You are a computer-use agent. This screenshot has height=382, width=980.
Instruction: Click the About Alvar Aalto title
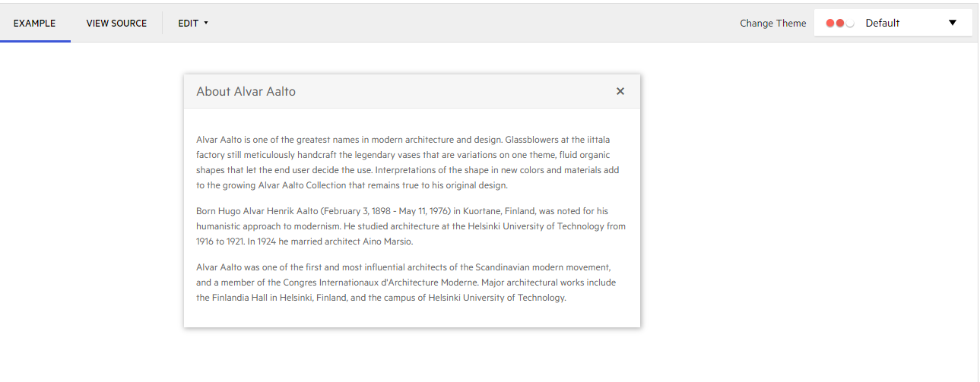point(246,91)
